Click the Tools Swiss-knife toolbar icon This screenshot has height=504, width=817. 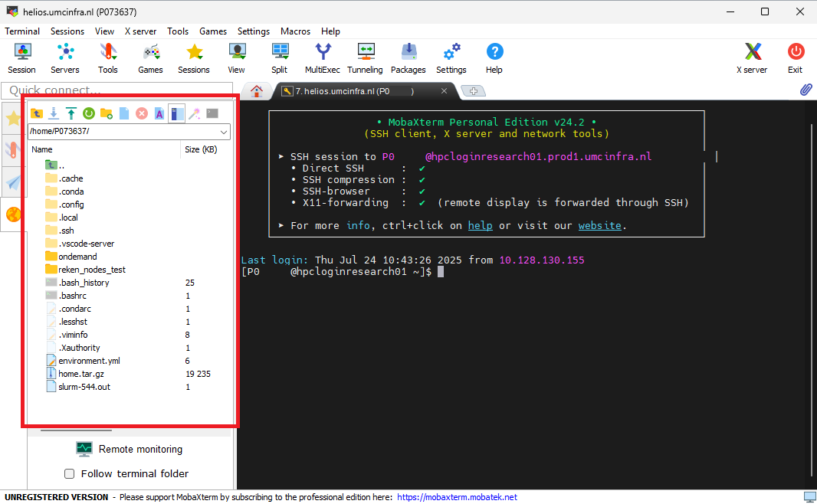(108, 57)
